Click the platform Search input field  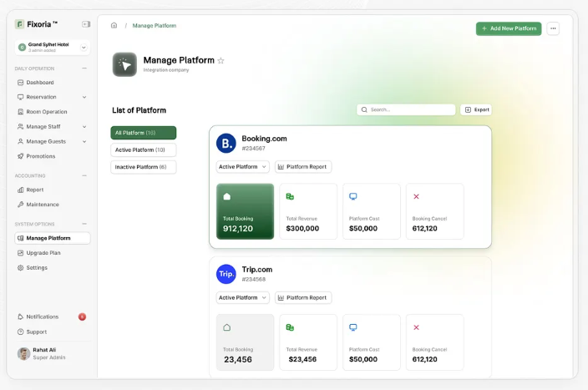coord(407,109)
